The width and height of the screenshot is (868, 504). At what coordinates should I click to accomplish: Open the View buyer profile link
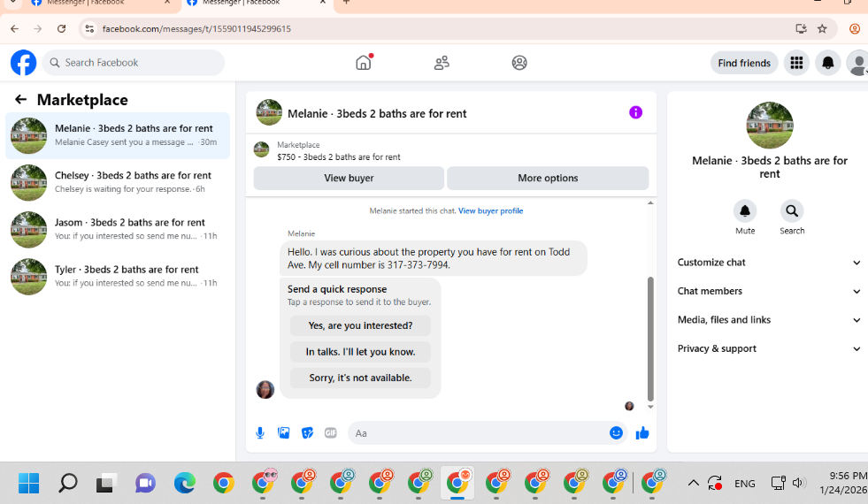490,210
